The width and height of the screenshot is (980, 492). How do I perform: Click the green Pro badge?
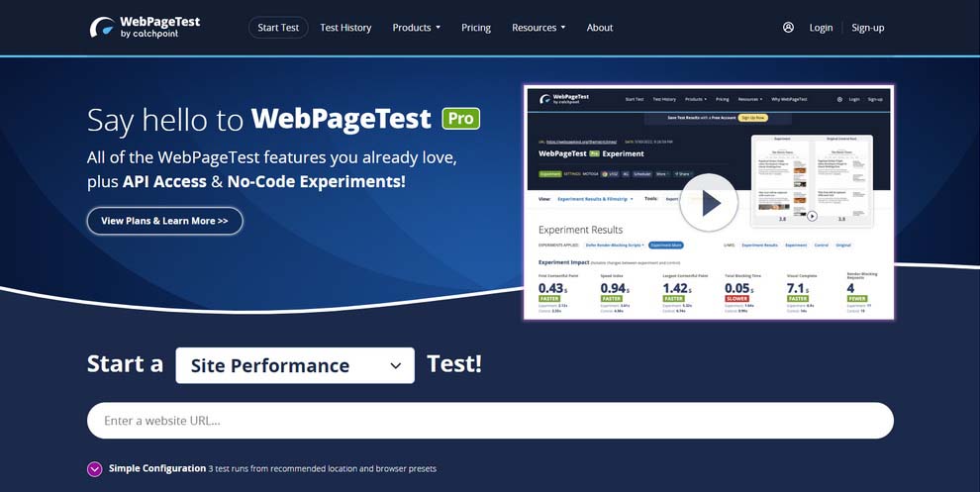(460, 119)
